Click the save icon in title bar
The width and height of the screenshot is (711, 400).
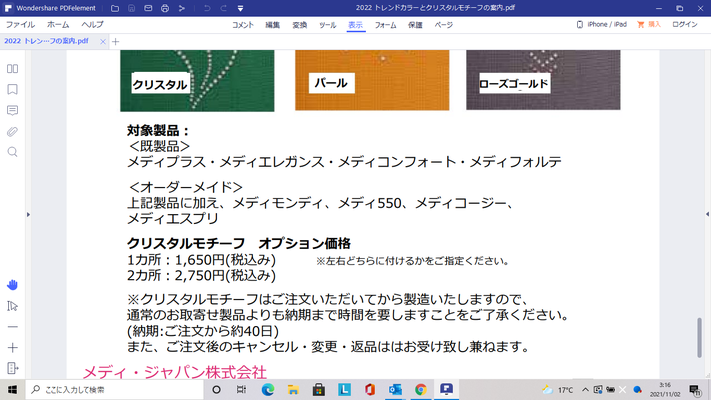pos(131,8)
